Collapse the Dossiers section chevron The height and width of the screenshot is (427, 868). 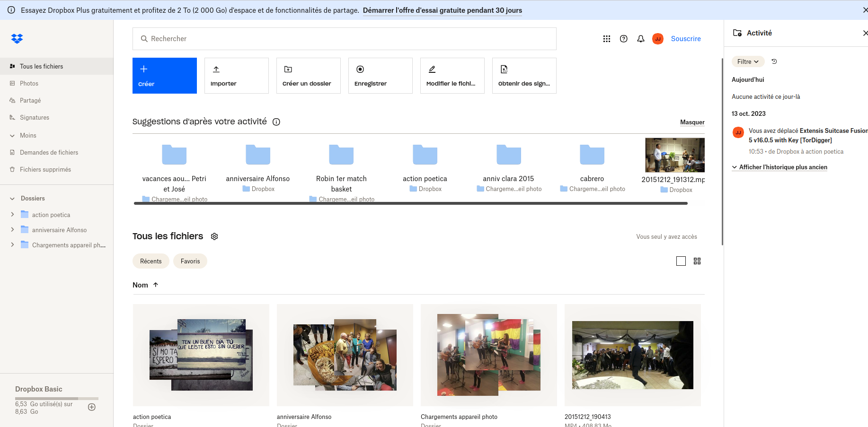point(12,199)
